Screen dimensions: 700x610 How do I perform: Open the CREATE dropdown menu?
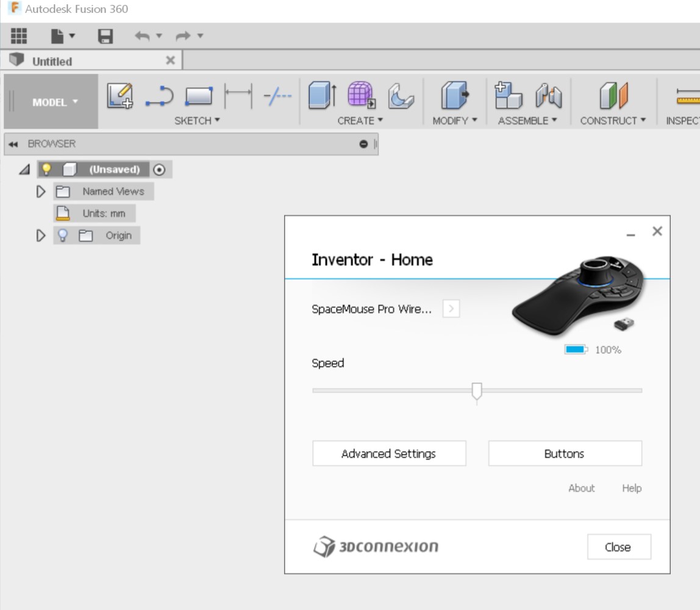click(x=360, y=121)
